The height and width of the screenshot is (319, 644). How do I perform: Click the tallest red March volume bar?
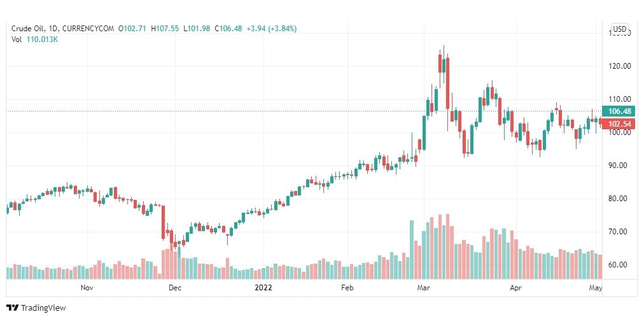pyautogui.click(x=447, y=246)
